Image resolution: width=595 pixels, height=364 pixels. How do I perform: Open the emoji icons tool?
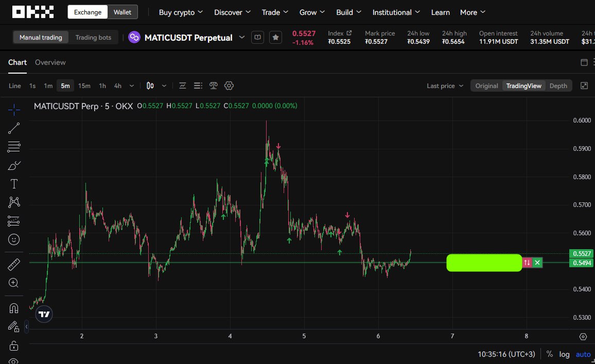pyautogui.click(x=14, y=239)
